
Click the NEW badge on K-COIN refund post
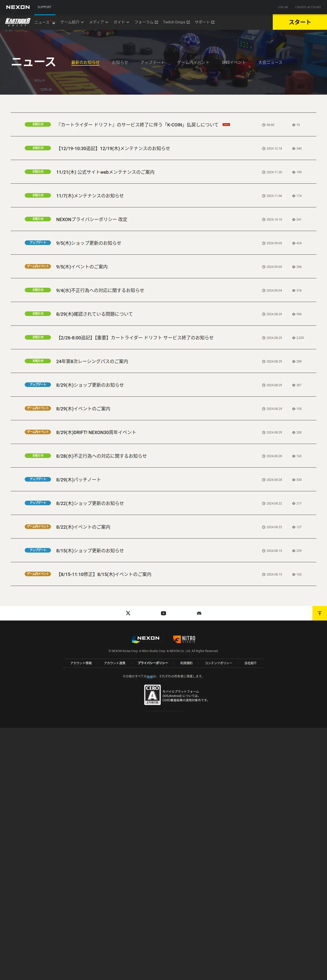(226, 124)
